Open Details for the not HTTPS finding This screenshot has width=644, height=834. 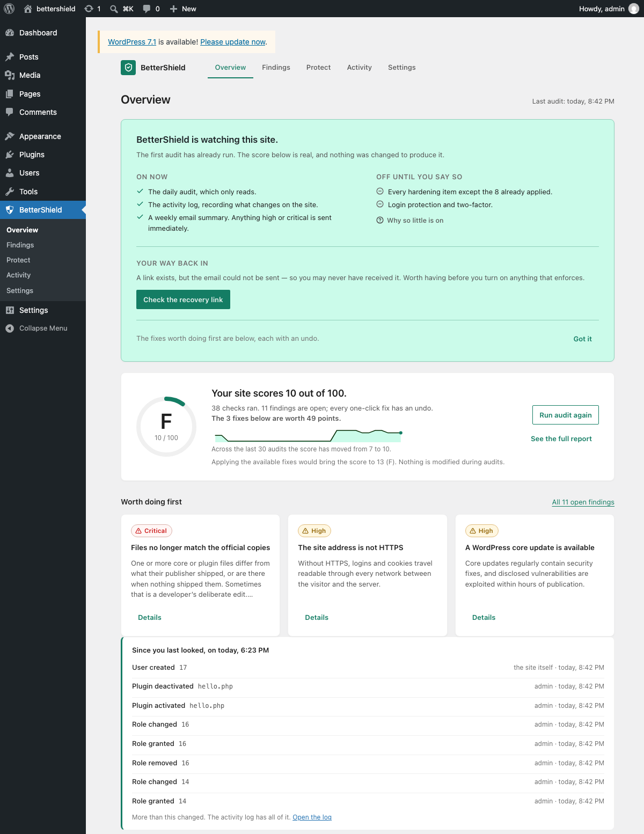(317, 617)
